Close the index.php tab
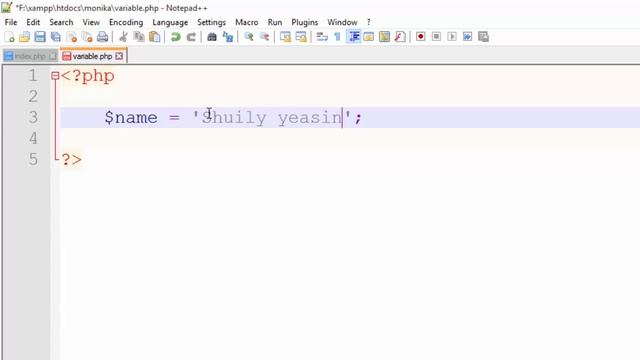The image size is (640, 360). (x=53, y=56)
